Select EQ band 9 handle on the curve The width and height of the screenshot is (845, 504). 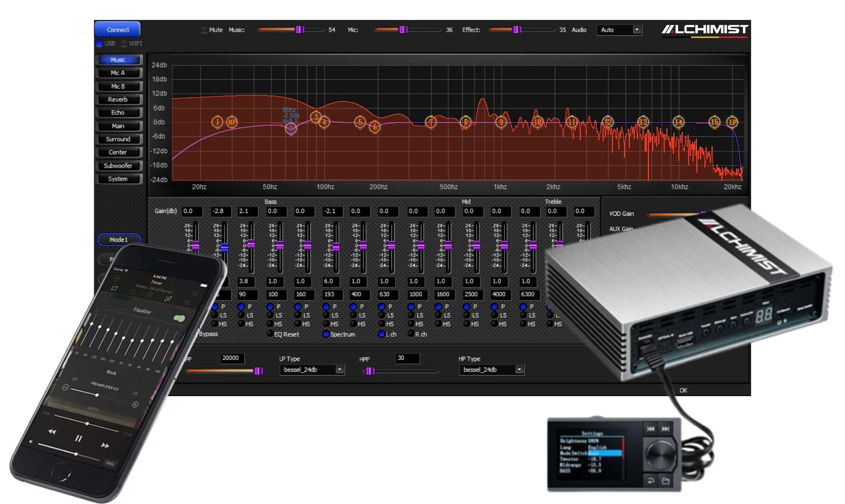[501, 121]
